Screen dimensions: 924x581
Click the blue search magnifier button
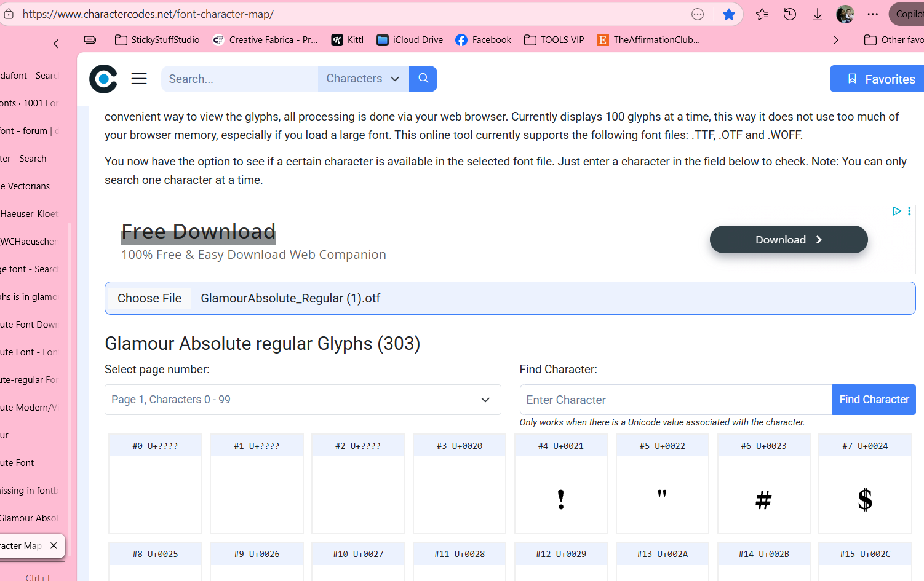coord(423,79)
